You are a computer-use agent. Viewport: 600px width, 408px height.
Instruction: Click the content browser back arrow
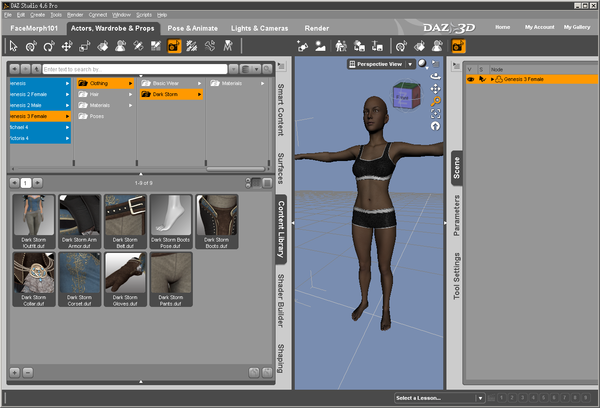coord(15,69)
